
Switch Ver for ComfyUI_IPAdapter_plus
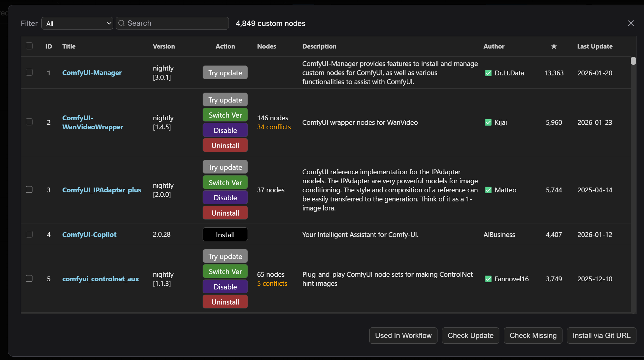pos(225,183)
